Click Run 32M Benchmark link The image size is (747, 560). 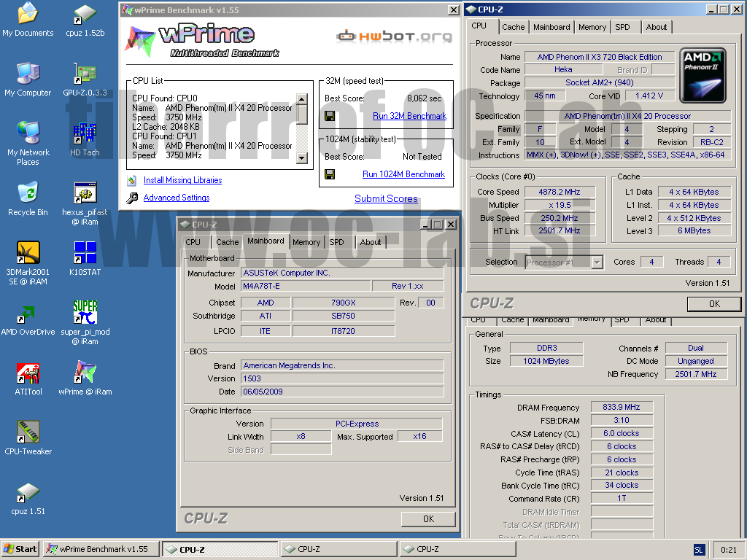pos(409,116)
